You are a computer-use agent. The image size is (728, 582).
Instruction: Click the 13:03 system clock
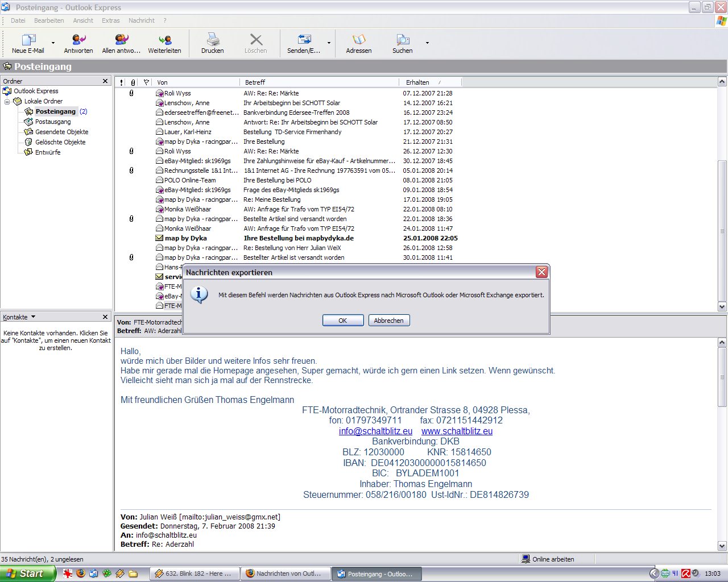[x=713, y=573]
